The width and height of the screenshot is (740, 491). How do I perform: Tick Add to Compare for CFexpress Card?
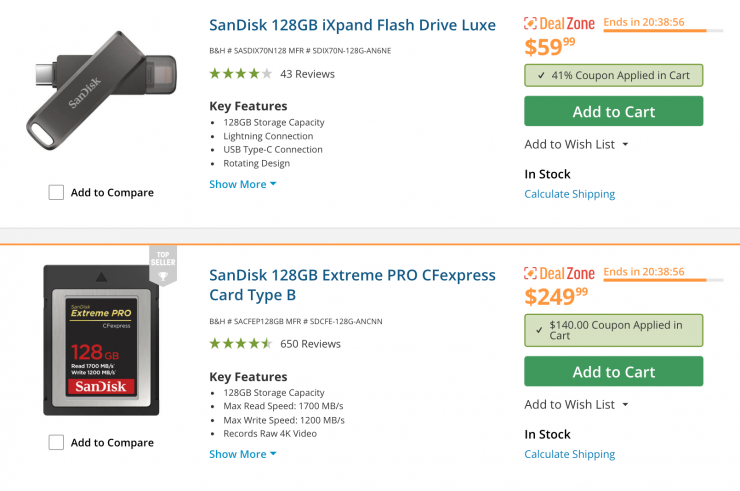click(x=56, y=442)
